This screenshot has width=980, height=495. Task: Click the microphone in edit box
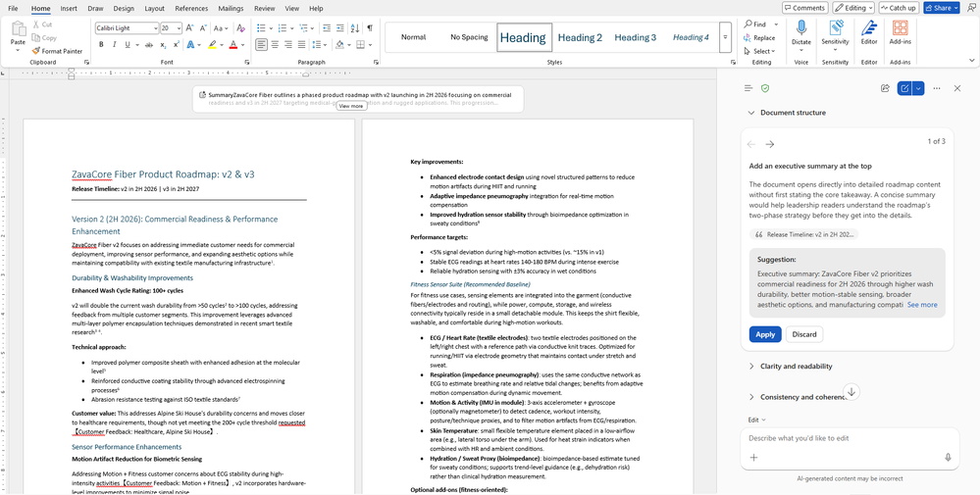(x=948, y=458)
